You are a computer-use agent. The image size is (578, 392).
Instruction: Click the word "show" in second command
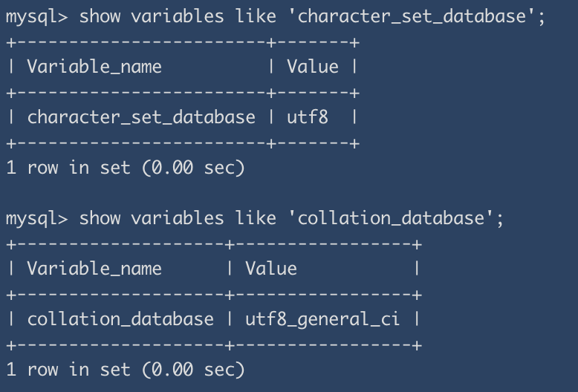[x=99, y=218]
